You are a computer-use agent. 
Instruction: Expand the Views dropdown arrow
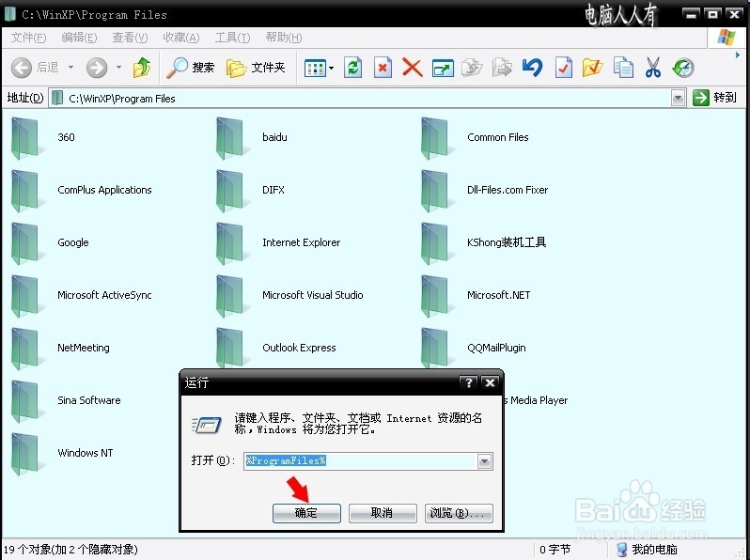click(x=332, y=68)
